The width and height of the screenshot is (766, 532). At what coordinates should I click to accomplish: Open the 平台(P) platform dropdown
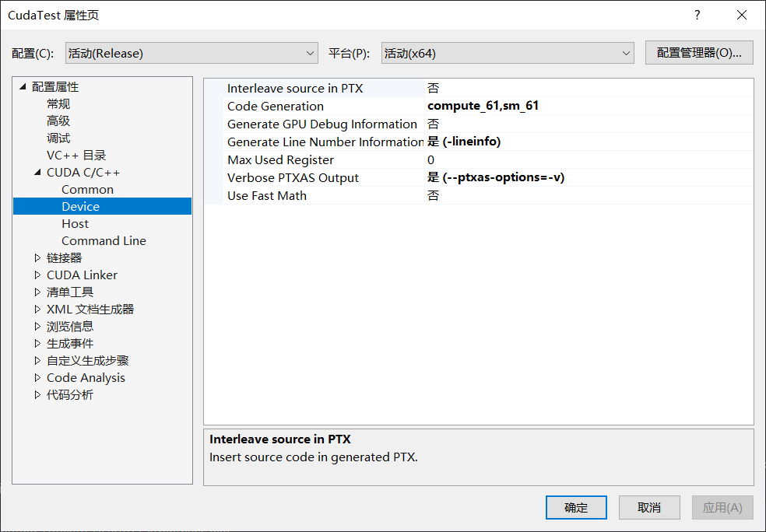[x=508, y=53]
